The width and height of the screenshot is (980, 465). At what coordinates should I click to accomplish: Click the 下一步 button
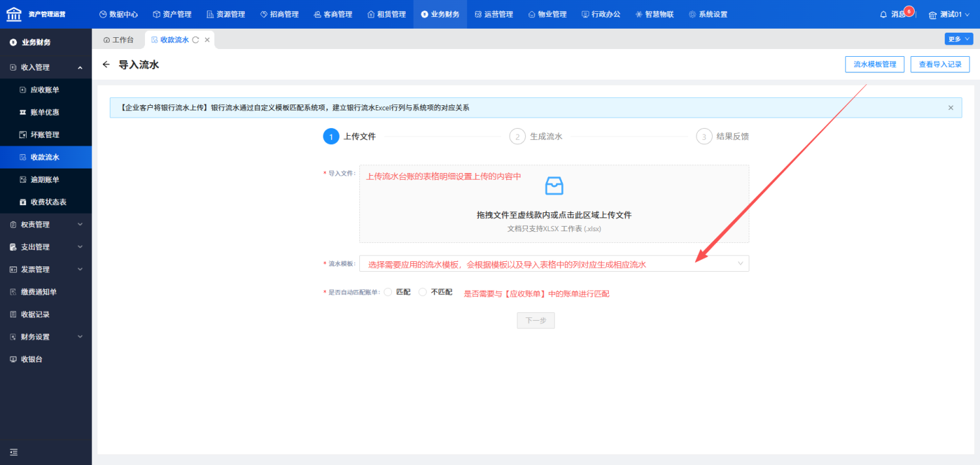pyautogui.click(x=536, y=321)
